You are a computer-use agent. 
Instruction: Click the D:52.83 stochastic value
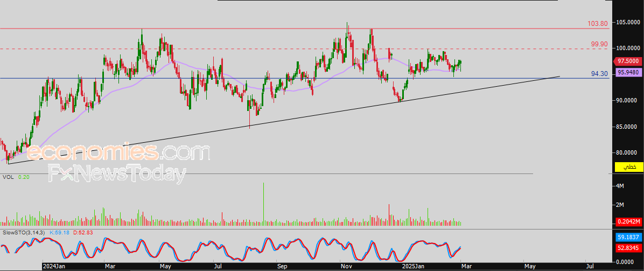coord(83,233)
